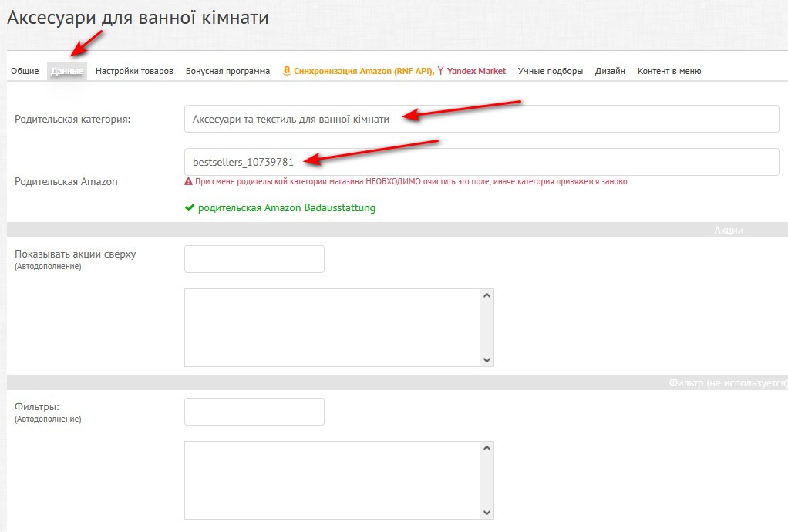Click the Показывать акции сверху autocomplete field
The height and width of the screenshot is (532, 788).
pos(254,259)
